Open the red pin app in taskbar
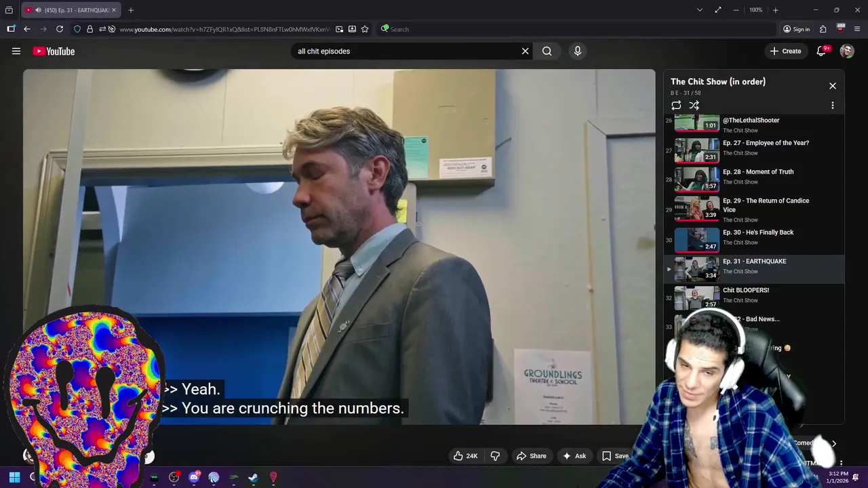This screenshot has height=488, width=868. tap(273, 477)
